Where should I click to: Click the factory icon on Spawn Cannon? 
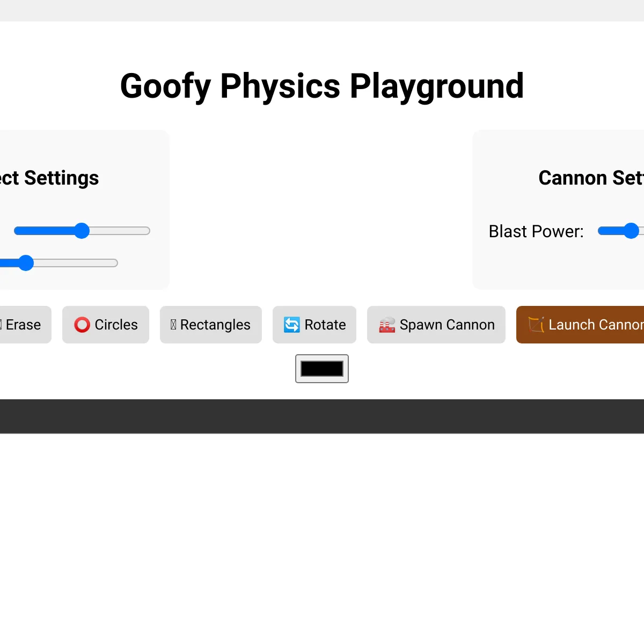coord(387,325)
